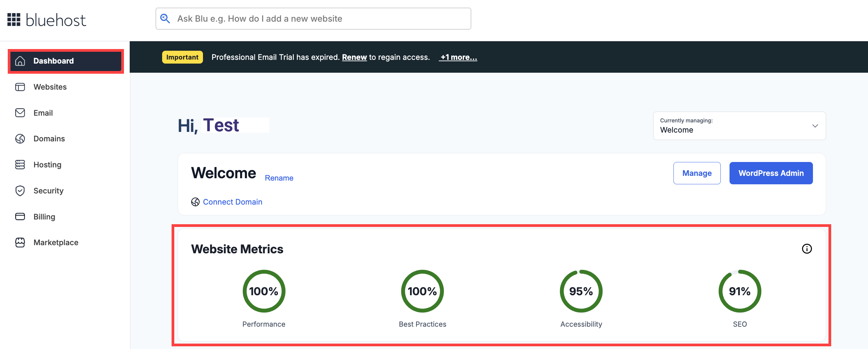Click the Bluehost grid logo icon

tap(14, 19)
